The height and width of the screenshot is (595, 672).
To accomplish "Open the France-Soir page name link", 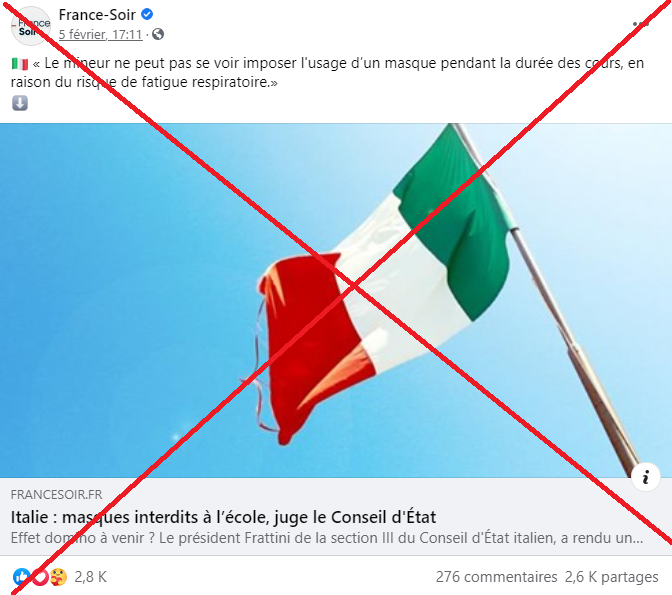I will (97, 15).
